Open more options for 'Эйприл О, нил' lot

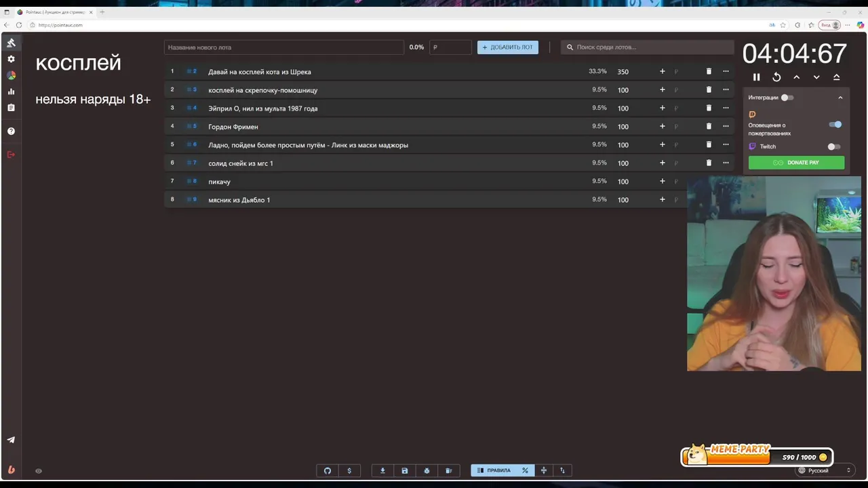726,108
